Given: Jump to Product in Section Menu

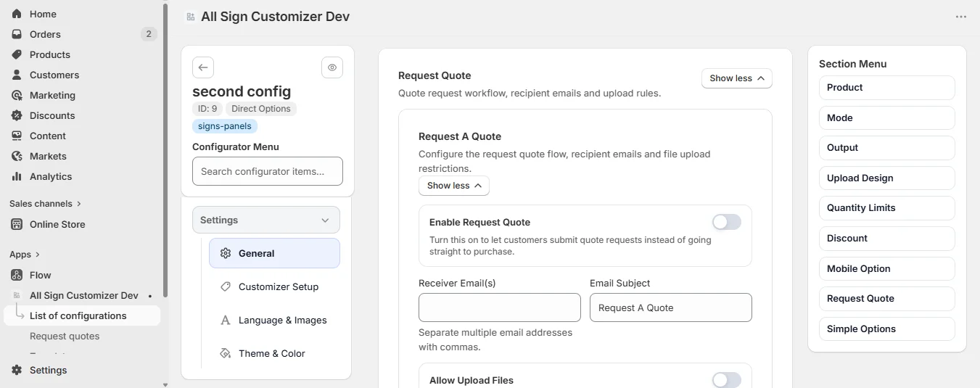Looking at the screenshot, I should tap(887, 88).
